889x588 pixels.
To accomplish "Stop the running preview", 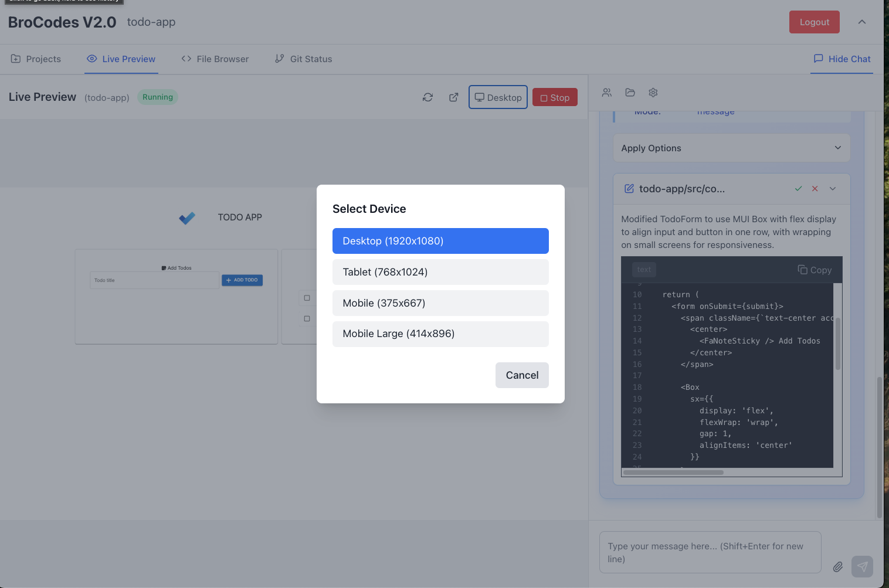I will 555,97.
